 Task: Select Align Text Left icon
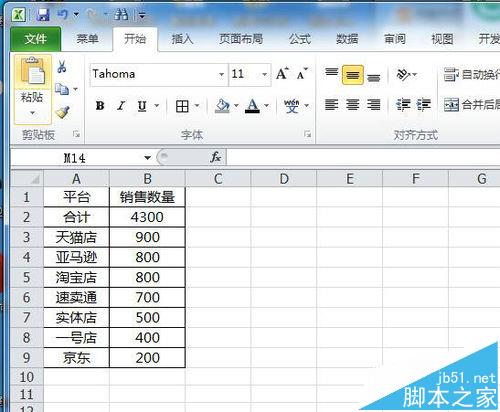pyautogui.click(x=332, y=105)
